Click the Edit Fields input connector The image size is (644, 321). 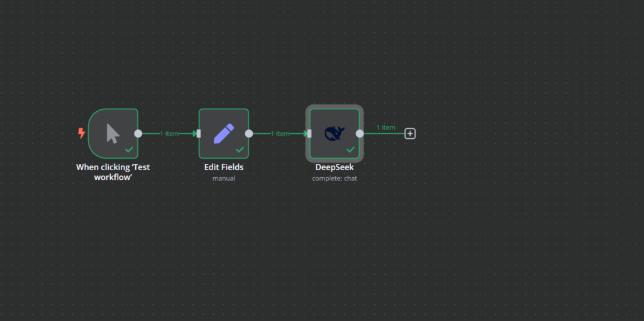tap(199, 133)
